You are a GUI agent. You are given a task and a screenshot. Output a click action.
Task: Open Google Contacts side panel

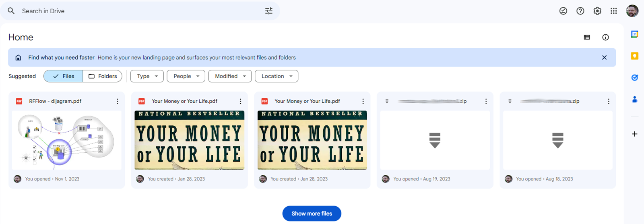tap(634, 99)
